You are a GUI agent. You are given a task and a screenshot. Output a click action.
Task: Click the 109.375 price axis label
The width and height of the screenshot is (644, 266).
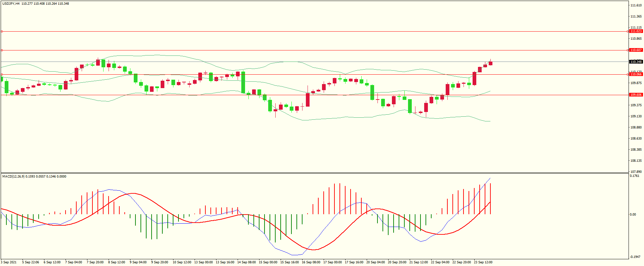(636, 105)
